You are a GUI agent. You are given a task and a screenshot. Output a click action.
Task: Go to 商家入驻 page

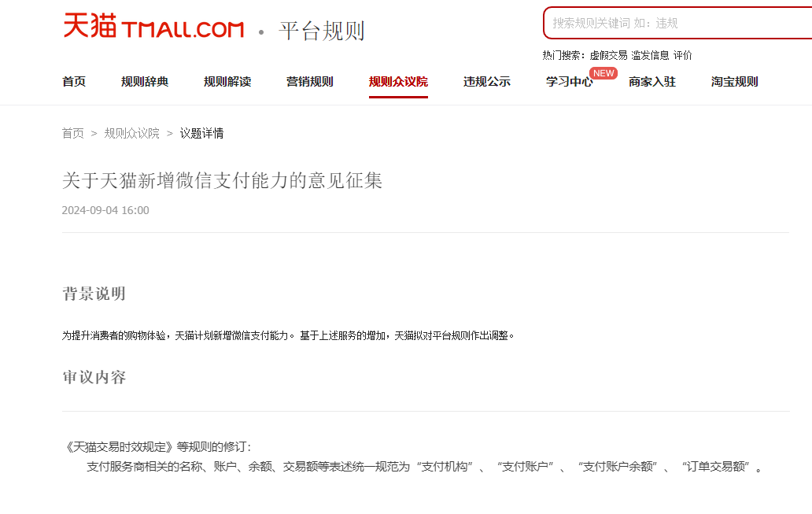pyautogui.click(x=652, y=82)
